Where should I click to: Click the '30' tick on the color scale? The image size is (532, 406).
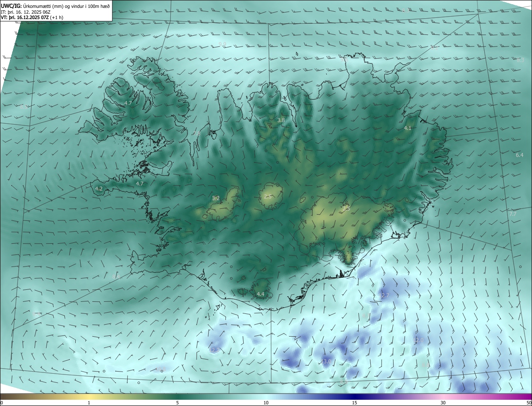pyautogui.click(x=443, y=403)
